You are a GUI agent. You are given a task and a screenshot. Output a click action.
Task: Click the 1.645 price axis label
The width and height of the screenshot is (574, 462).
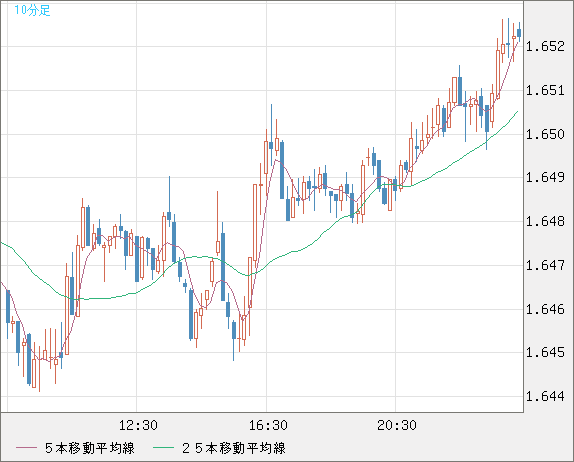point(545,352)
